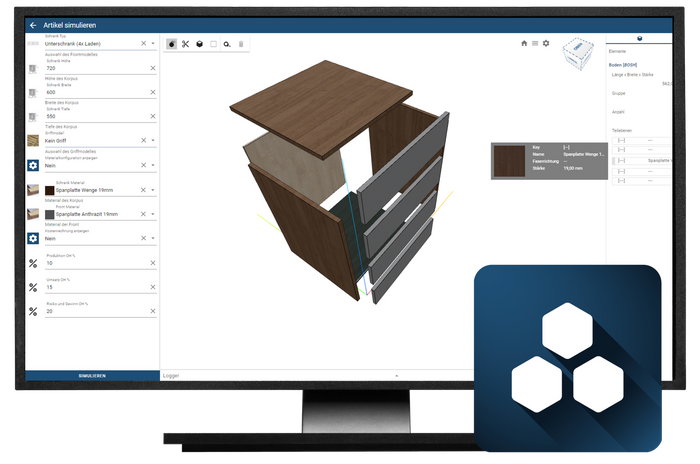Select the scissors cut tool
Viewport: 700px width, 464px height.
click(x=185, y=44)
